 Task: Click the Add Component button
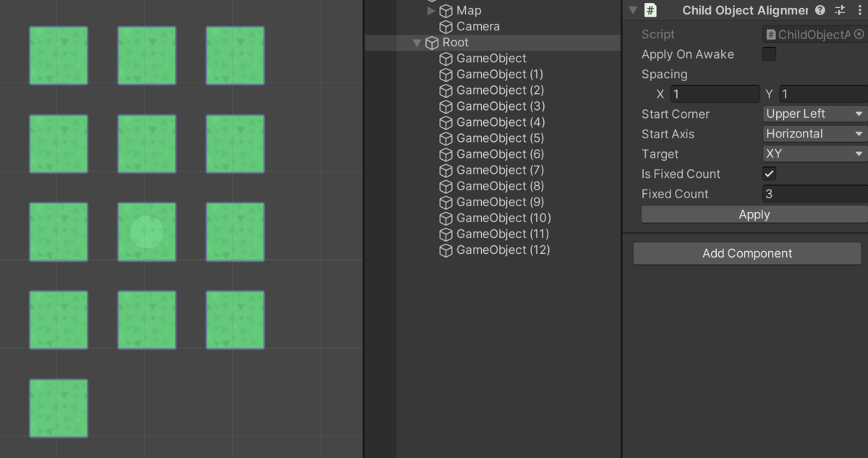click(746, 253)
